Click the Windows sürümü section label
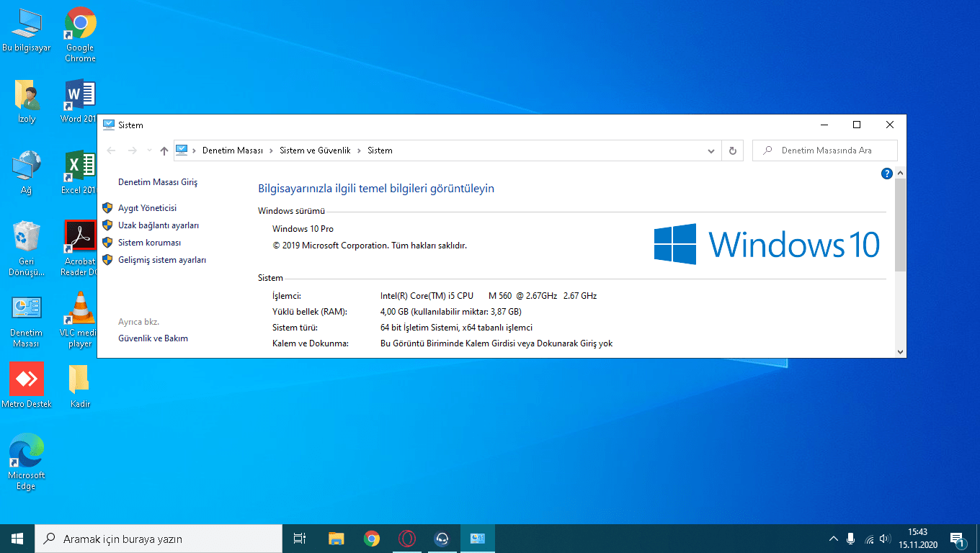Screen dimensions: 980x553 coord(291,211)
